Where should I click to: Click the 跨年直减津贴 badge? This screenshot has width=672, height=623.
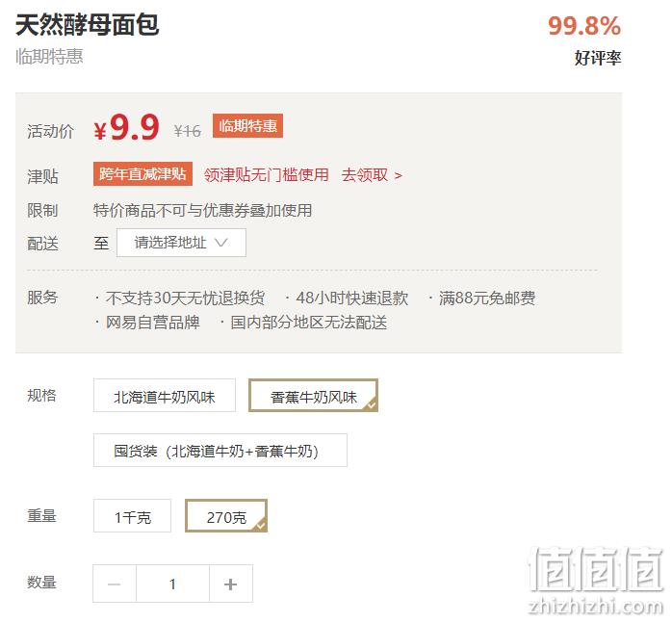[x=142, y=173]
